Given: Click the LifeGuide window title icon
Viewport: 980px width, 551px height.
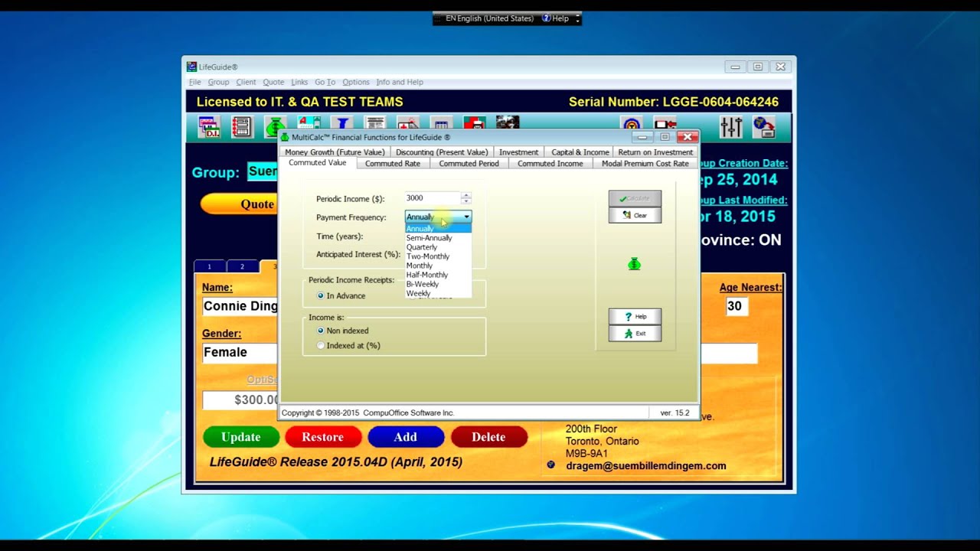Looking at the screenshot, I should (x=191, y=67).
